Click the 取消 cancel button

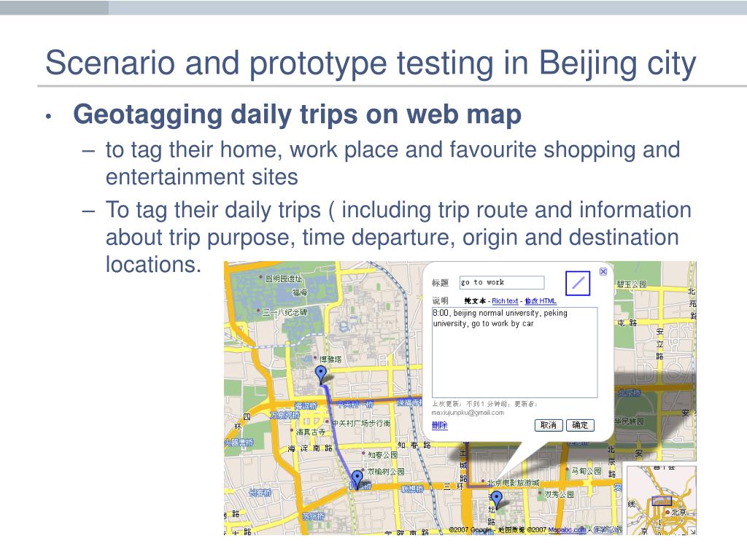[549, 425]
